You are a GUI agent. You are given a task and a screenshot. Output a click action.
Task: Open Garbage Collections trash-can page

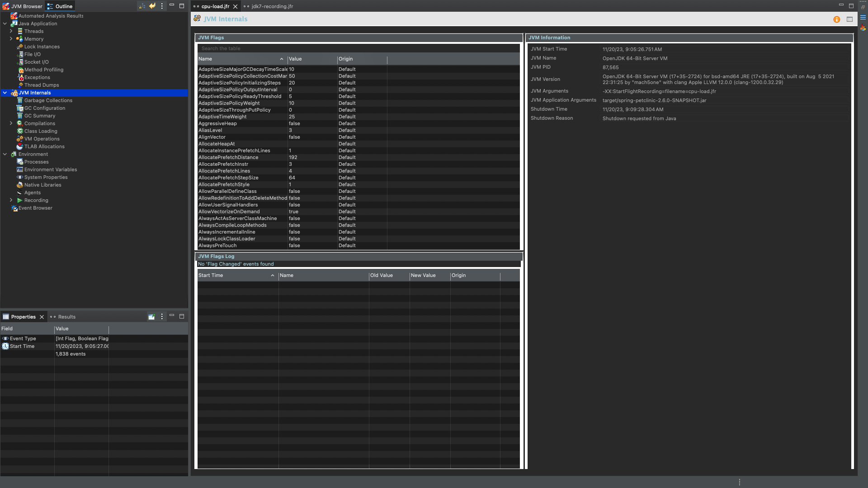coord(48,100)
